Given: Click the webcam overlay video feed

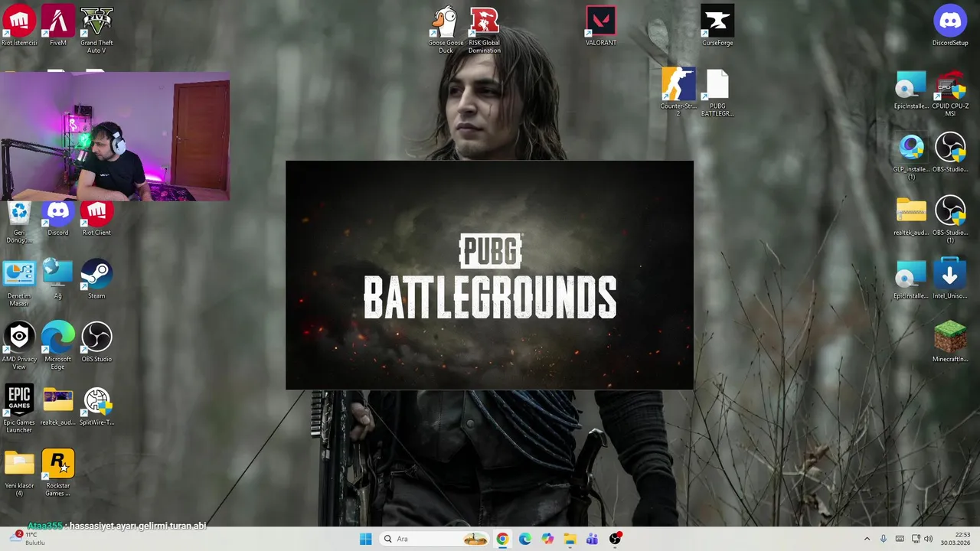Looking at the screenshot, I should tap(115, 136).
